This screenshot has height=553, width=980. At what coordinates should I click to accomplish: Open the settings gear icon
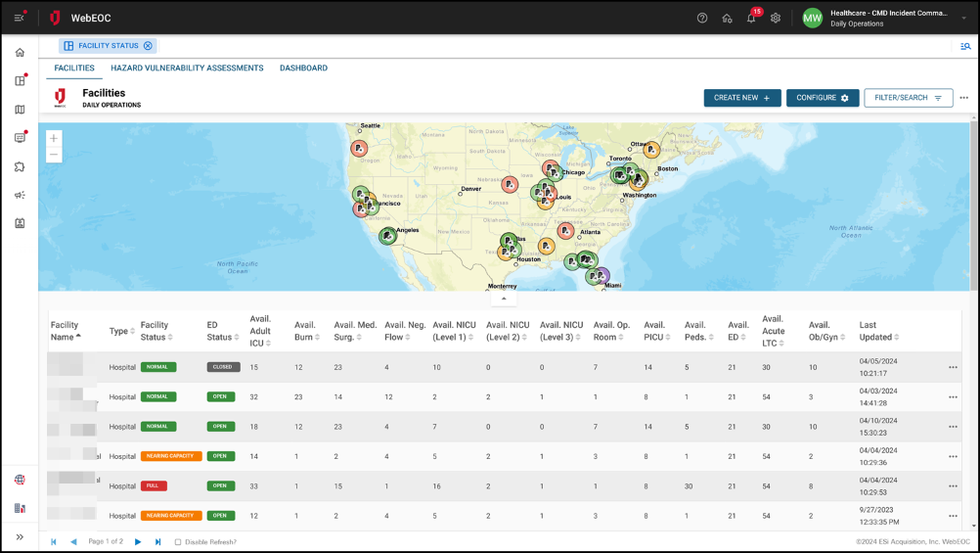click(x=776, y=19)
